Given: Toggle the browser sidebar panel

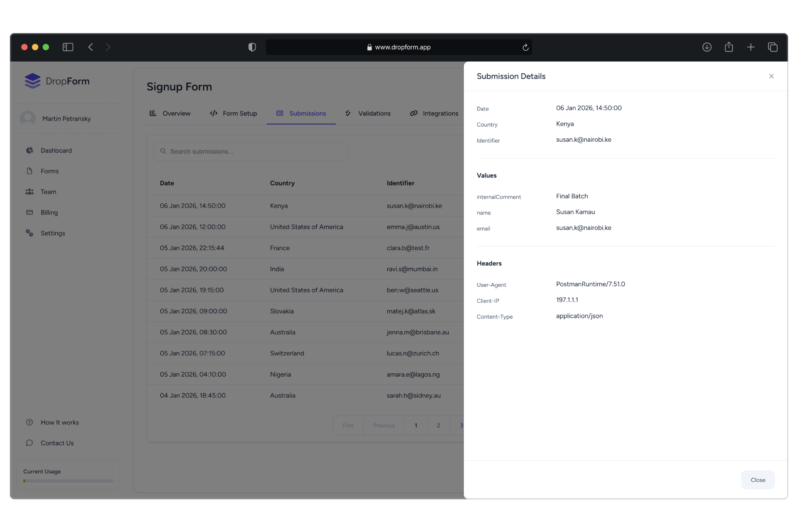Looking at the screenshot, I should (x=68, y=47).
